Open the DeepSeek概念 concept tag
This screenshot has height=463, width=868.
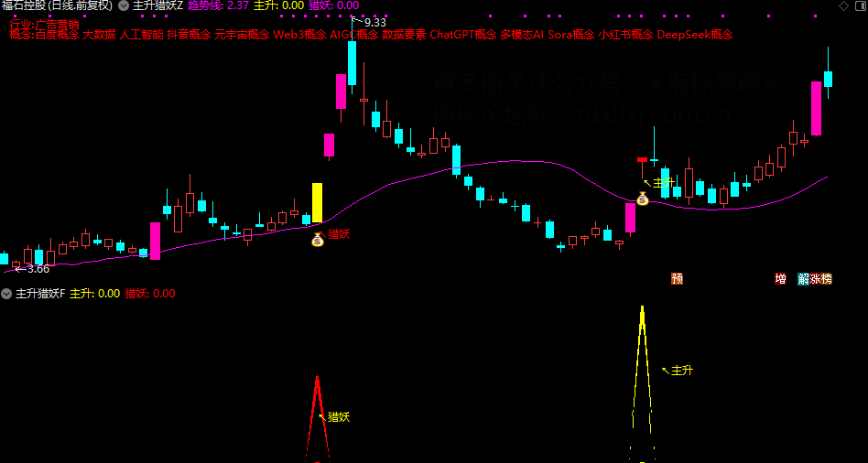coord(695,35)
